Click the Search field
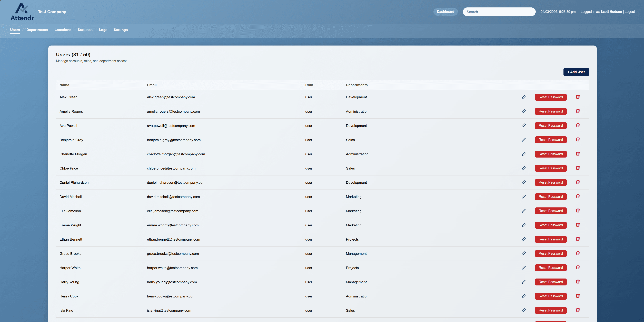Image resolution: width=644 pixels, height=322 pixels. (x=499, y=12)
